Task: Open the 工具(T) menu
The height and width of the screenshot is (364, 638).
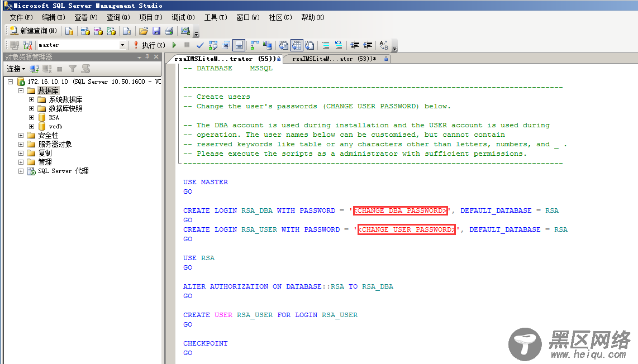Action: click(x=216, y=17)
